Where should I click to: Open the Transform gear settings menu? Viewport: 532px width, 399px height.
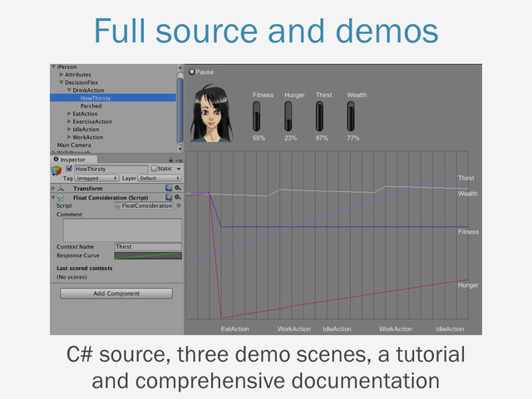[x=178, y=188]
